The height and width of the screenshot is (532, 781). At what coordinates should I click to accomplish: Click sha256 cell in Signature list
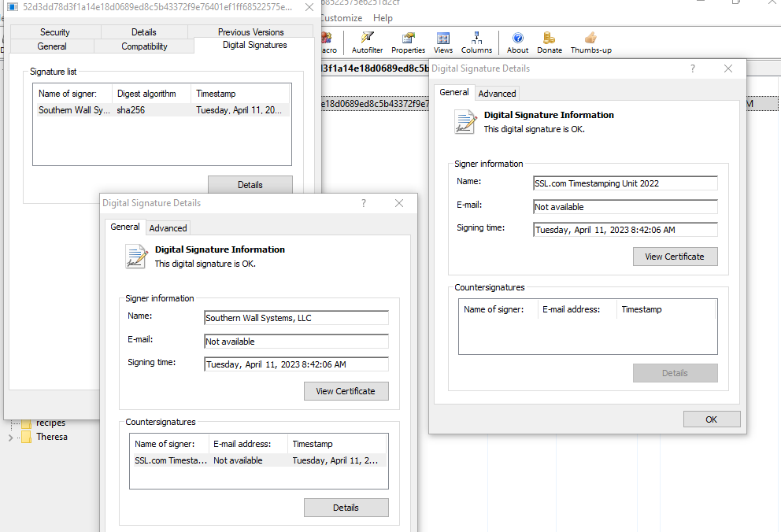[x=131, y=110]
